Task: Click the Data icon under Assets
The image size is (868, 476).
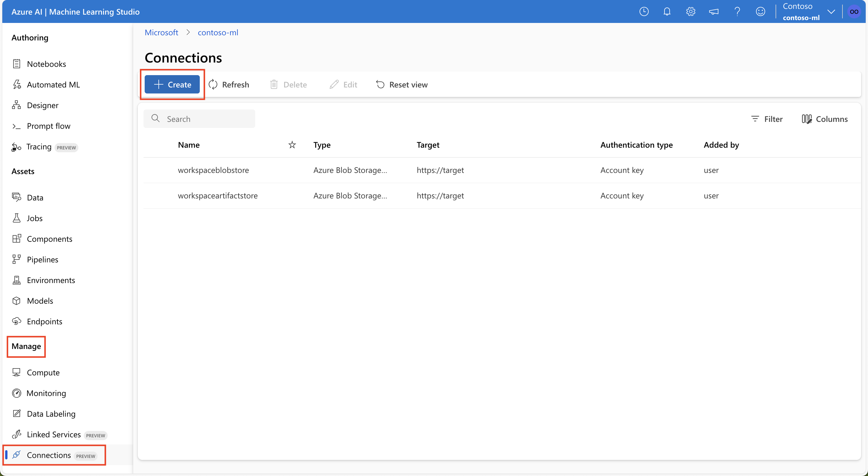Action: point(16,197)
